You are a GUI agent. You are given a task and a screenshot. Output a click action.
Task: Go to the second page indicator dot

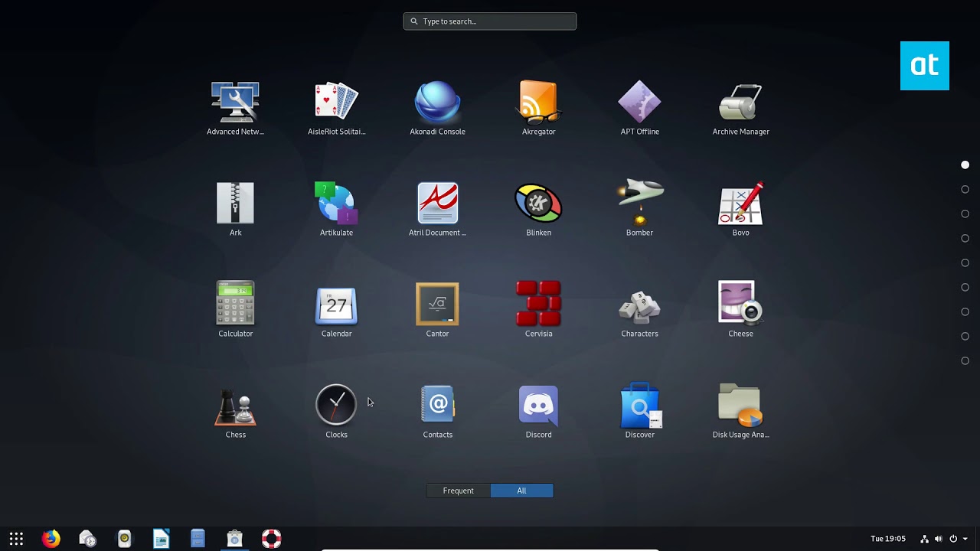pyautogui.click(x=965, y=190)
